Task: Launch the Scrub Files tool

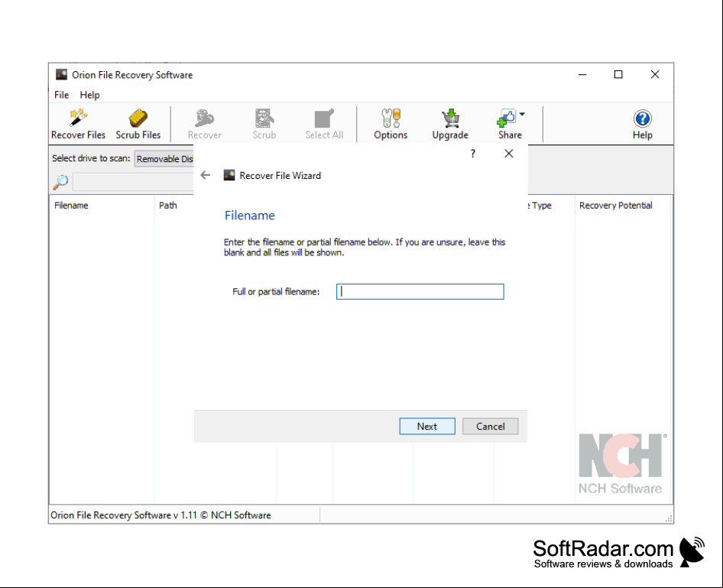Action: [x=138, y=124]
